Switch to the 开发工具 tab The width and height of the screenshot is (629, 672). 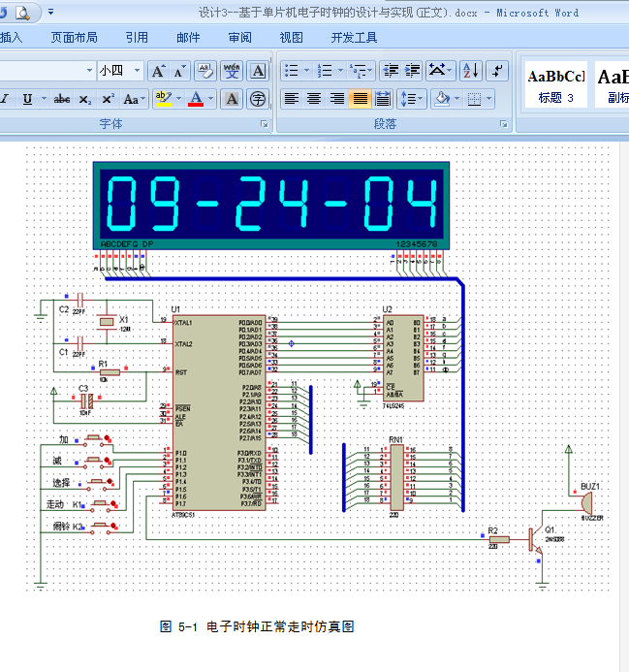pos(354,38)
